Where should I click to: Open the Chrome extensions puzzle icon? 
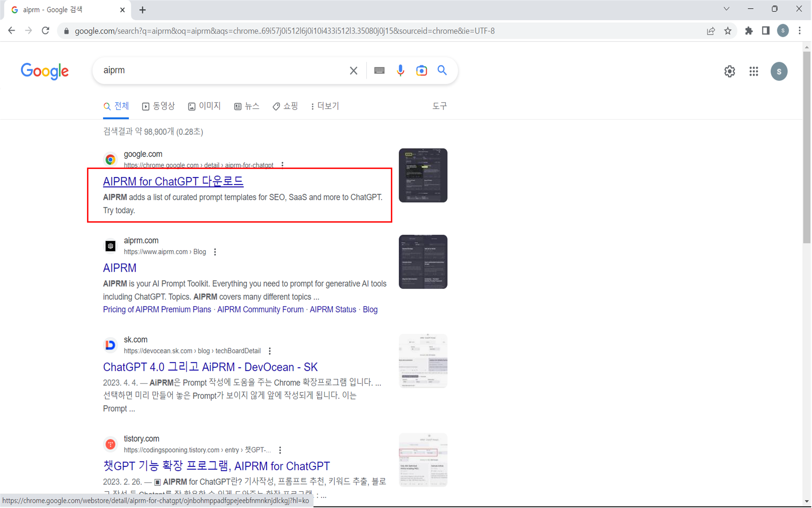tap(749, 31)
